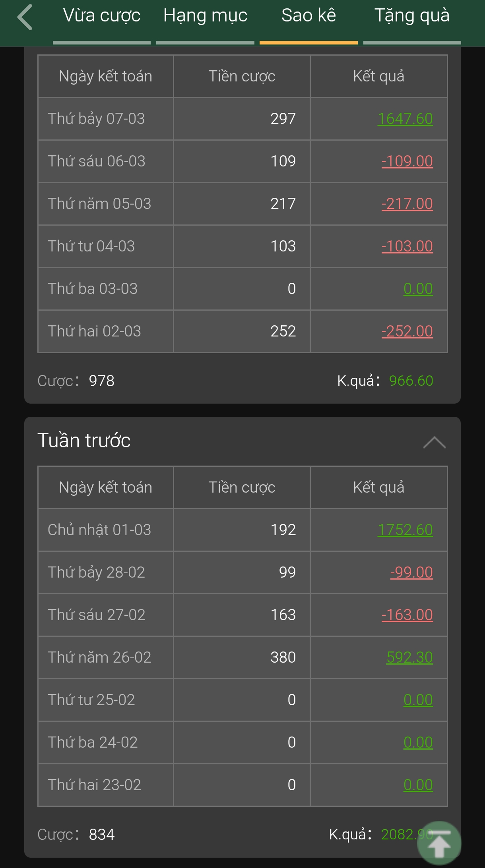This screenshot has height=868, width=485.
Task: Open the -163.00 result for 27-02
Action: coord(407,615)
